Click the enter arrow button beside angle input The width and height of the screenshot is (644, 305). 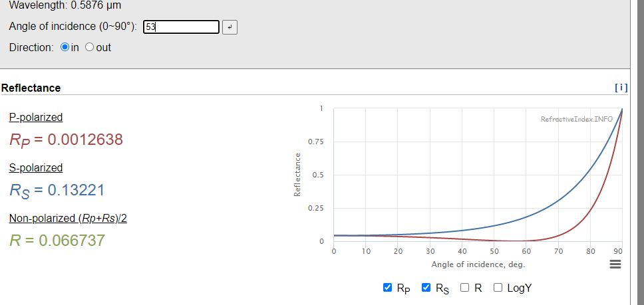[x=230, y=27]
